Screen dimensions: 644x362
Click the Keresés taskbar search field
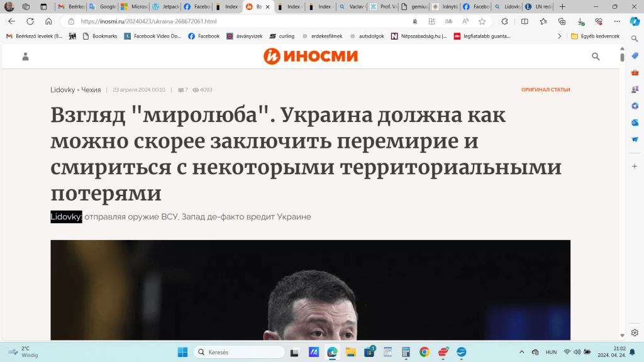point(239,352)
